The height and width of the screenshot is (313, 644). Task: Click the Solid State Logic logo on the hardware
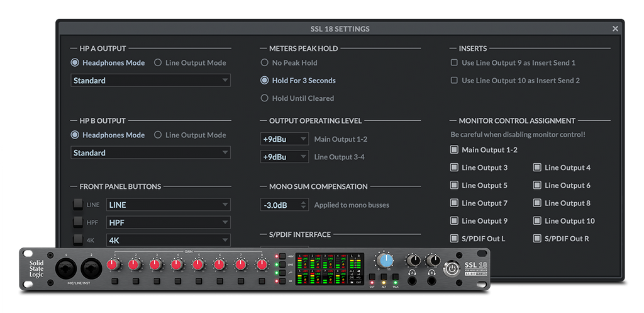point(36,269)
